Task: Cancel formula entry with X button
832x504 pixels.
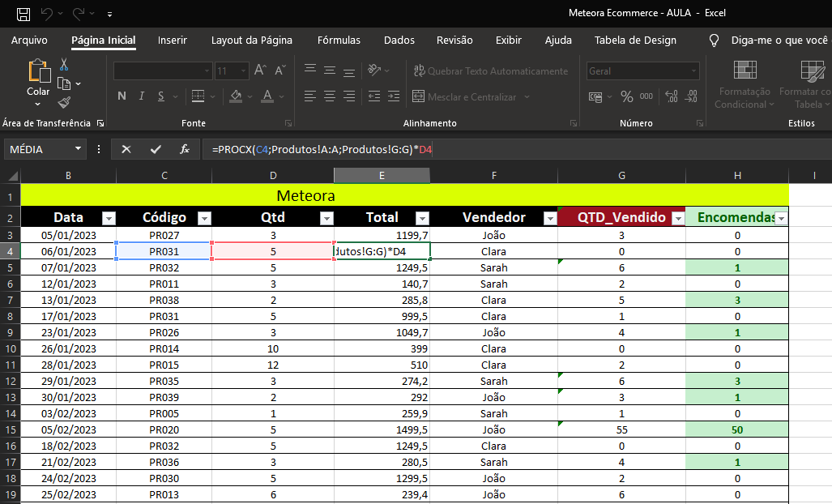Action: coord(126,150)
